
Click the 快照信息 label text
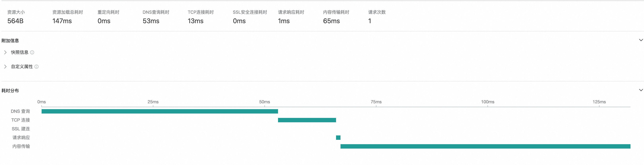click(x=20, y=52)
